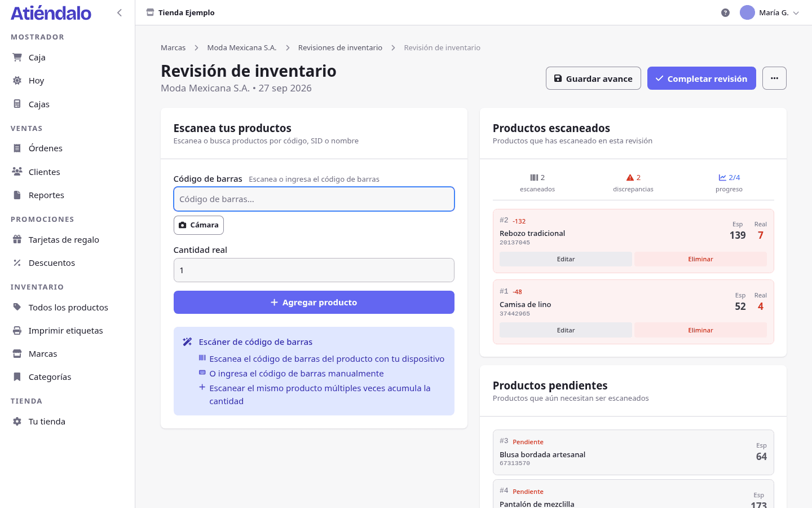Collapse the sidebar with the chevron arrow
Viewport: 812px width, 508px height.
pyautogui.click(x=120, y=12)
